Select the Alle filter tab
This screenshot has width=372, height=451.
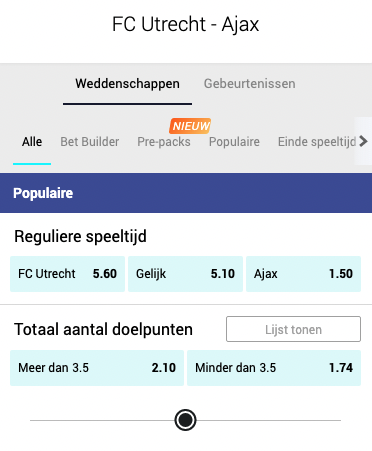point(32,142)
